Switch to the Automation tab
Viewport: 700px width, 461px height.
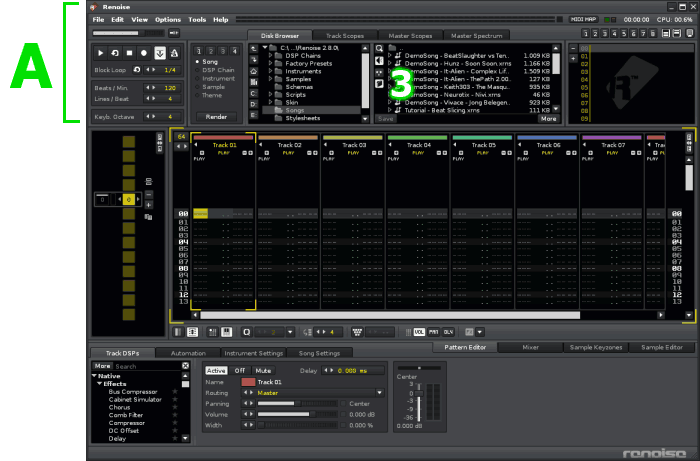188,353
